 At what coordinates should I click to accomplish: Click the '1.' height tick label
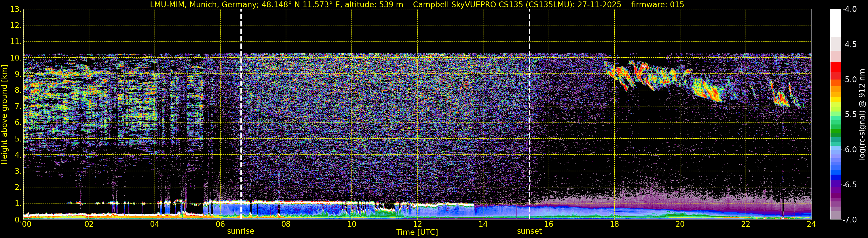click(x=18, y=204)
